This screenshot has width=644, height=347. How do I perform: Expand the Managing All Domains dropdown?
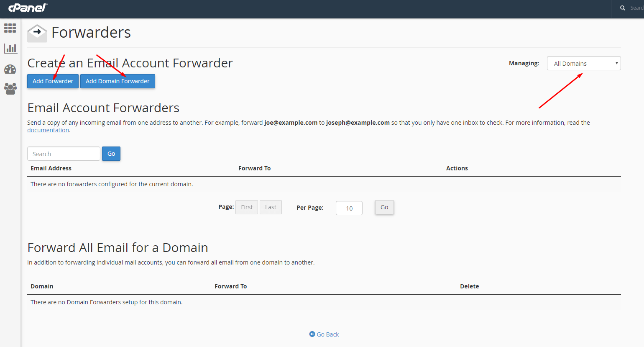pyautogui.click(x=584, y=63)
